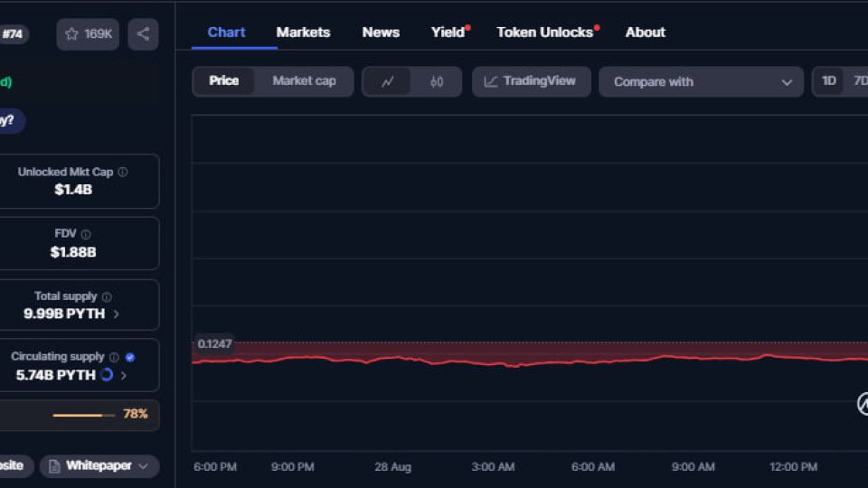Open the News tab
Screen dimensions: 868x488
tap(381, 33)
